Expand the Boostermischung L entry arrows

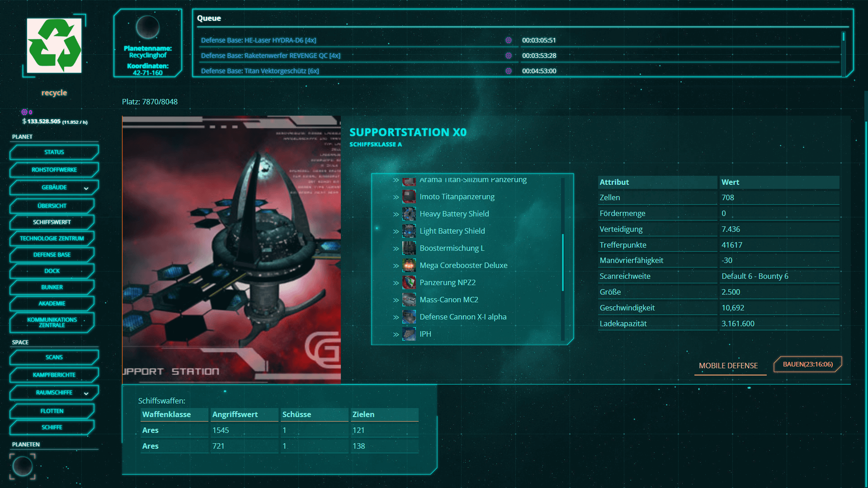(396, 249)
